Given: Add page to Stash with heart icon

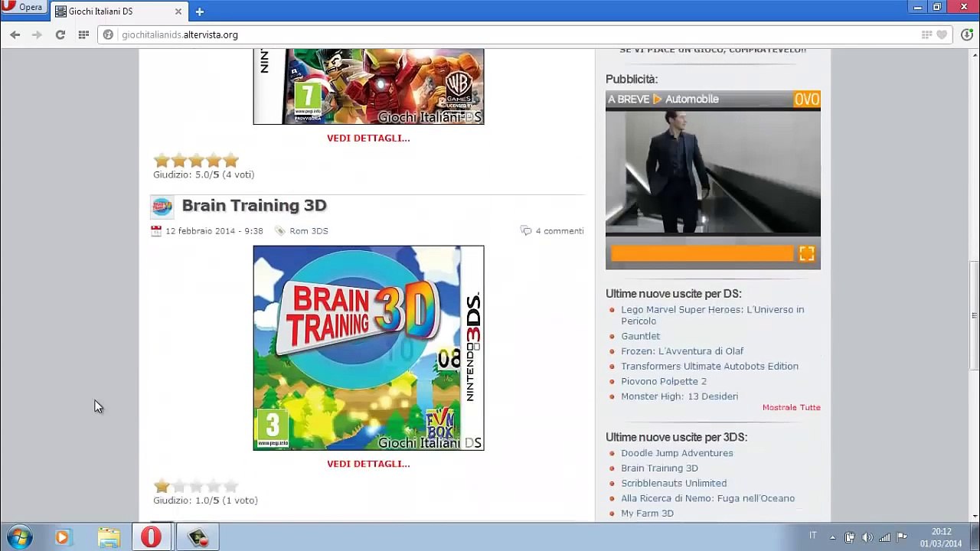Looking at the screenshot, I should pyautogui.click(x=942, y=34).
